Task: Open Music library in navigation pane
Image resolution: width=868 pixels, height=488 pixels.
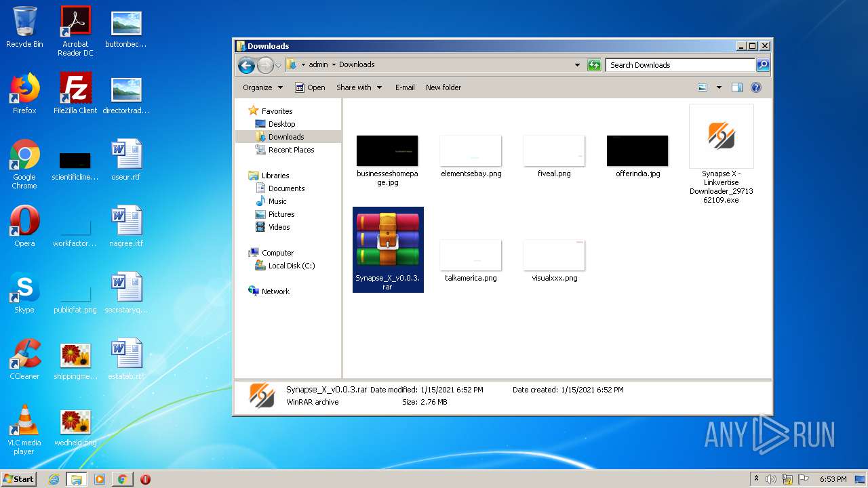Action: pyautogui.click(x=271, y=201)
